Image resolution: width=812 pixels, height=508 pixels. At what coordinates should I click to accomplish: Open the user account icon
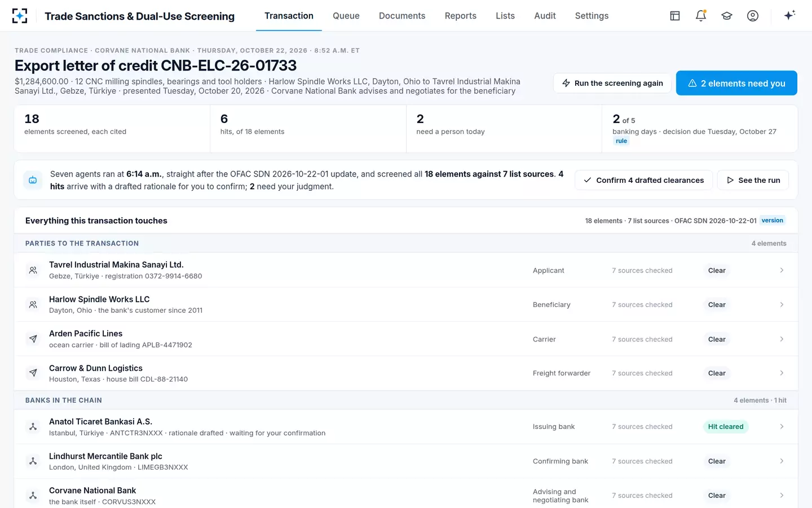click(753, 16)
